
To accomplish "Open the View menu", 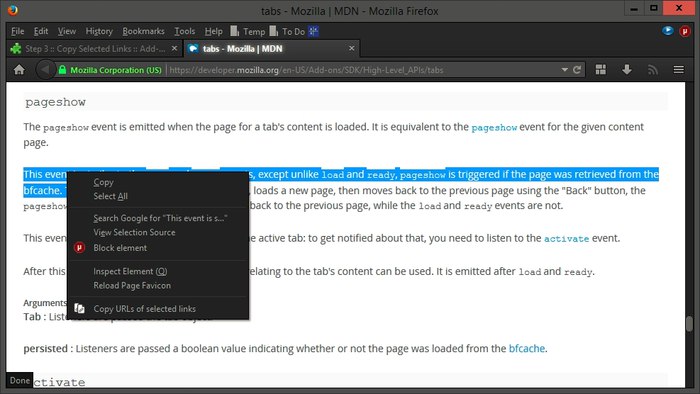I will 67,31.
